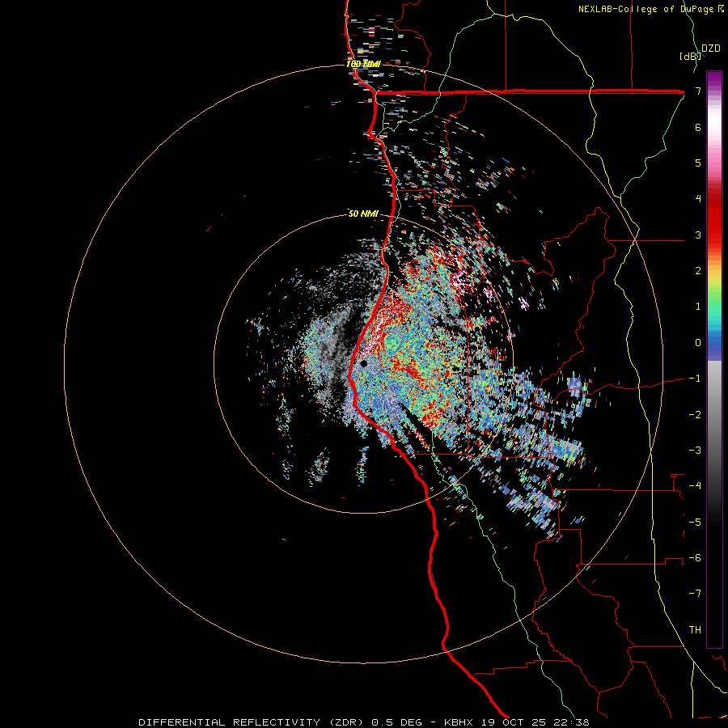The height and width of the screenshot is (728, 728).
Task: Click the -3 value on the color scale
Action: pyautogui.click(x=695, y=451)
